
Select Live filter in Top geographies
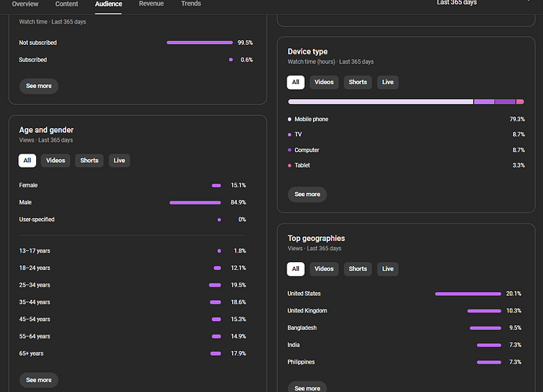click(x=387, y=269)
